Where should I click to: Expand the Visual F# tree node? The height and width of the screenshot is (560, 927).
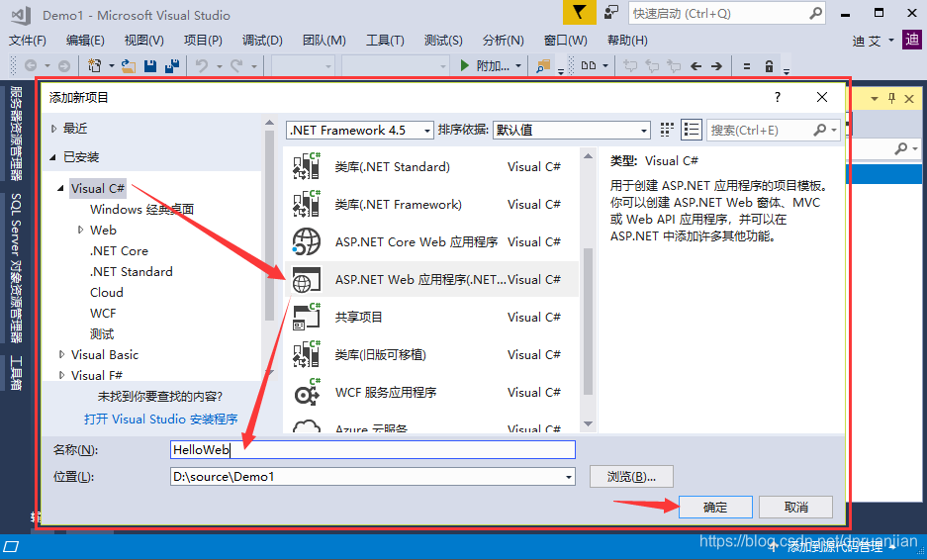click(x=61, y=376)
